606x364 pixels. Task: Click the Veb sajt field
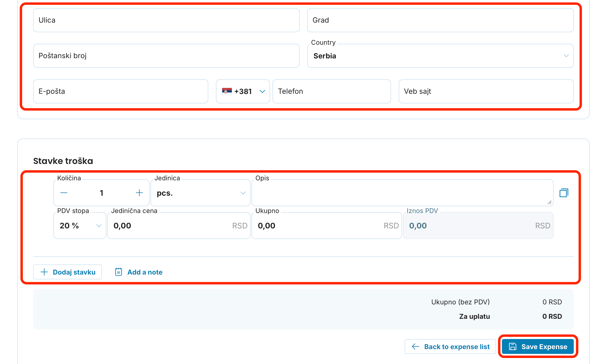(486, 92)
